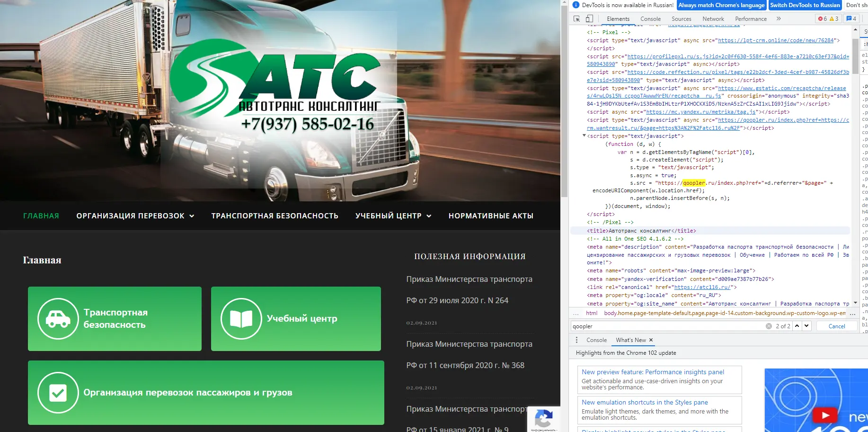Open ТРАНСПОРТНАЯ БЕЗОПАСНОСТЬ menu item
Viewport: 868px width, 432px height.
[275, 216]
